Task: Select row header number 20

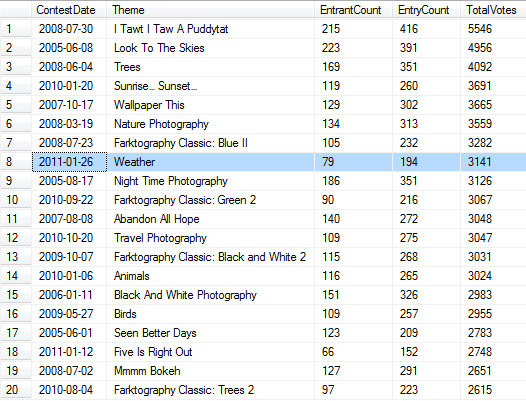Action: click(x=16, y=390)
